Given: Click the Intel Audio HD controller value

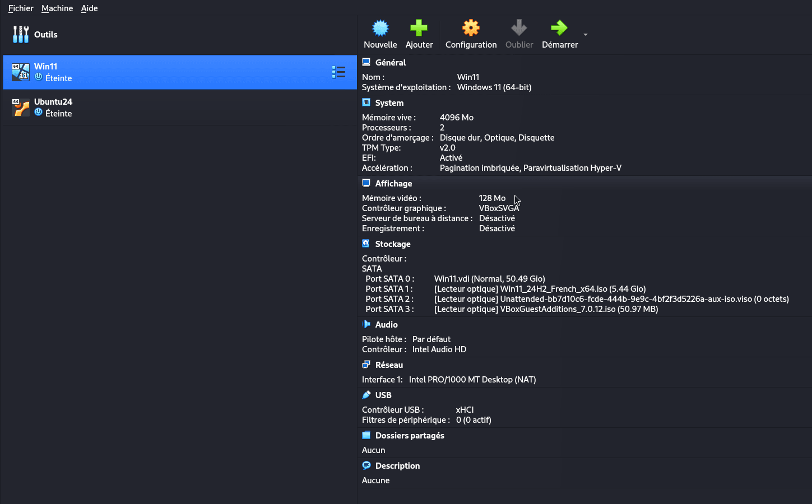Looking at the screenshot, I should click(439, 349).
